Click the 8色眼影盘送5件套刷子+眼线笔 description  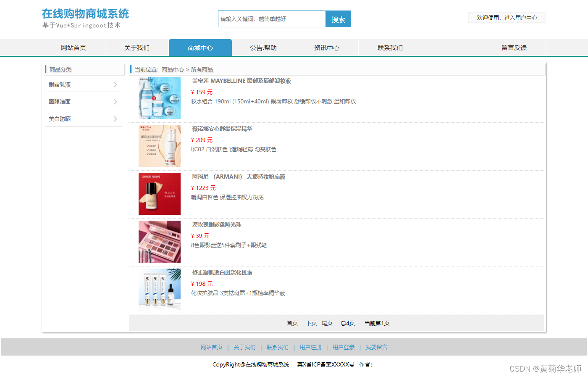click(229, 245)
